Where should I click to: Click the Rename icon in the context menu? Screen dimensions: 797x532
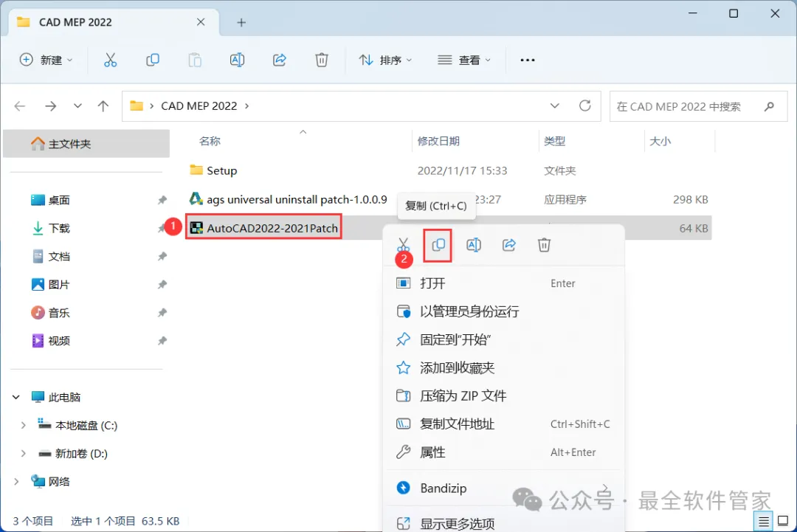click(474, 245)
